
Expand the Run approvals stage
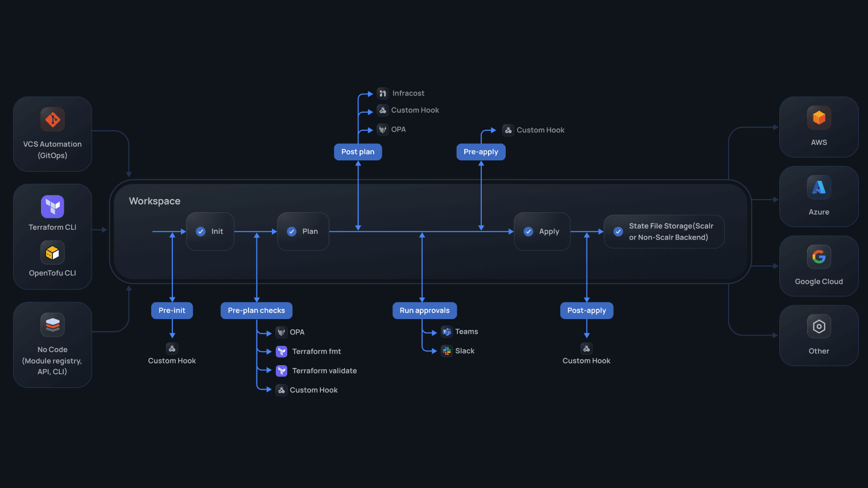click(x=424, y=310)
